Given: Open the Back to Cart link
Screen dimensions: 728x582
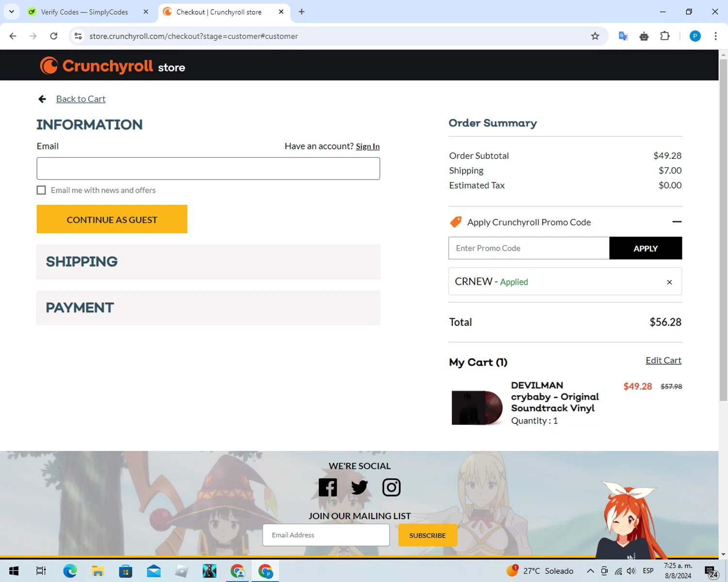Looking at the screenshot, I should tap(81, 99).
